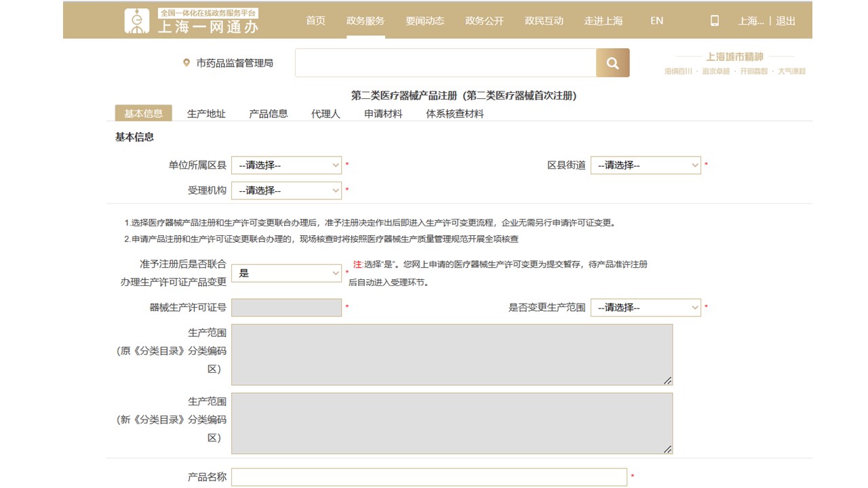This screenshot has width=868, height=488.
Task: Click the location pin icon beside 市药品监督管理局
Action: pos(186,63)
